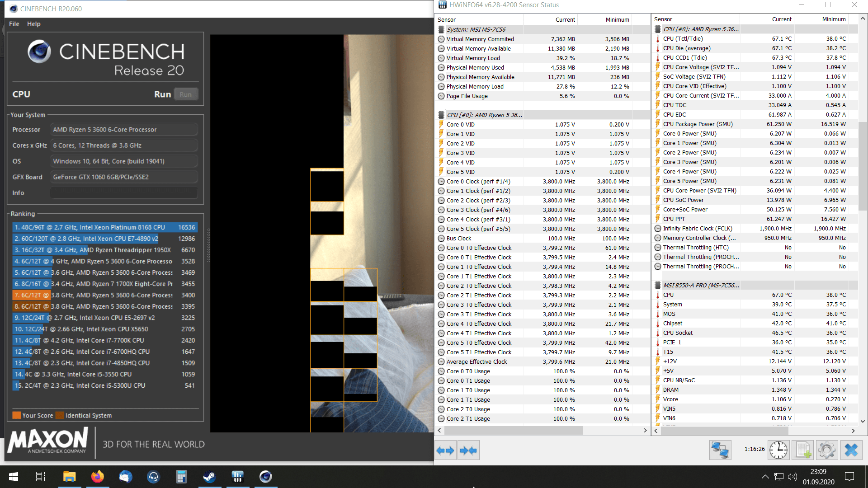Image resolution: width=868 pixels, height=488 pixels.
Task: Show hidden tray icons chevron
Action: click(x=765, y=477)
